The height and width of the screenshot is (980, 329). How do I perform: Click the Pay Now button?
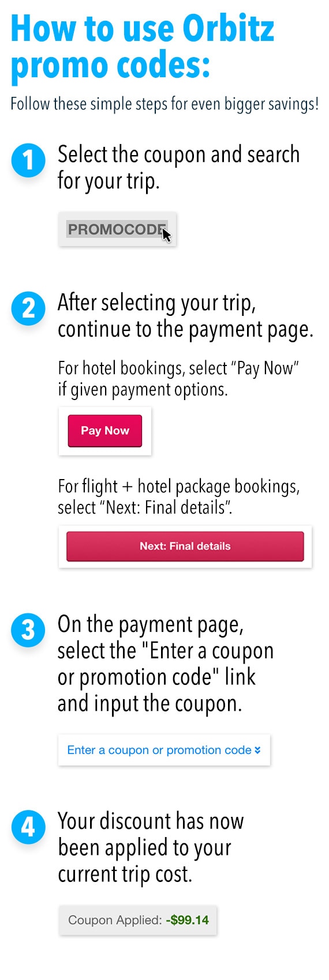(105, 431)
